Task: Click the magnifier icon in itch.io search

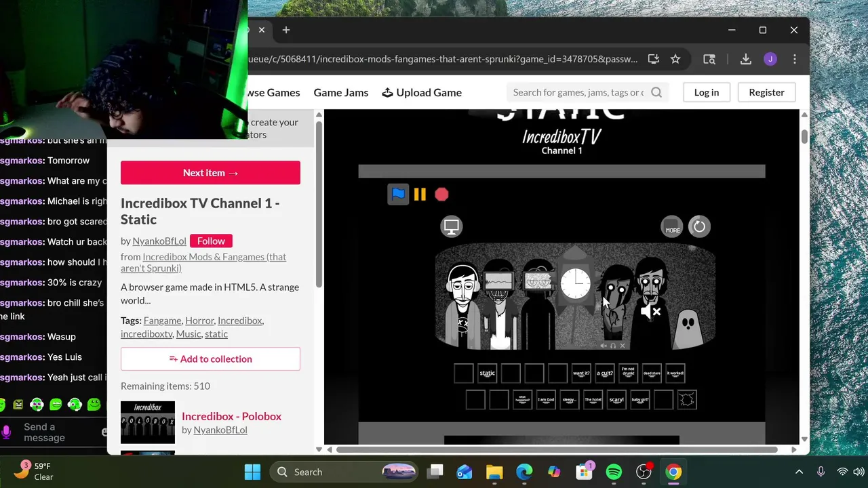Action: [656, 92]
